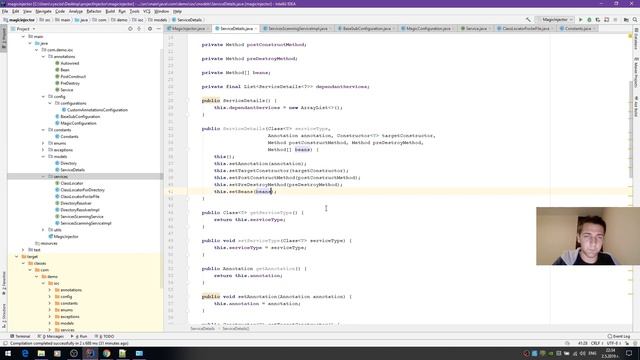This screenshot has width=640, height=360.
Task: Select the Autowired annotation file
Action: pos(67,63)
